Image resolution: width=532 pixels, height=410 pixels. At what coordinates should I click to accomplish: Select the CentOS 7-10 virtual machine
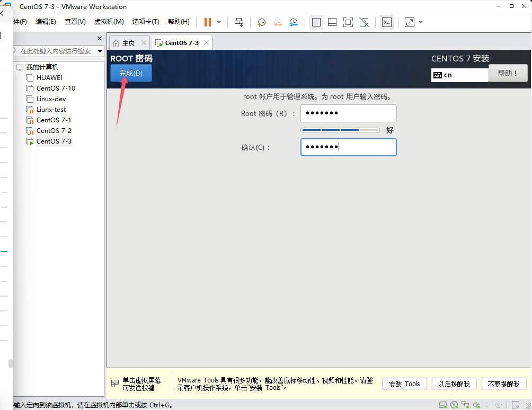pos(56,88)
